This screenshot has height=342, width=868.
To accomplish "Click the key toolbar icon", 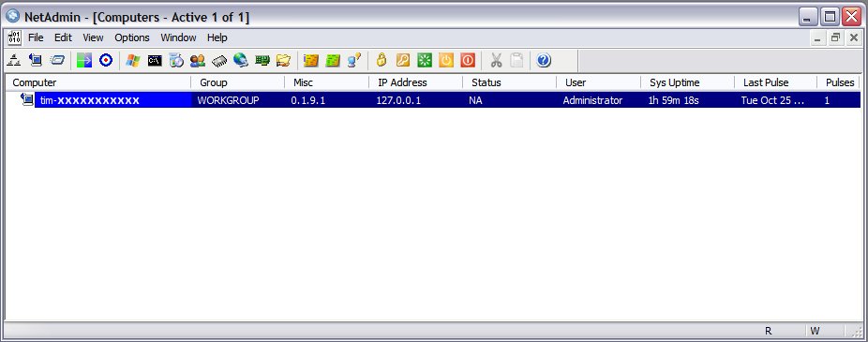I will (x=402, y=60).
